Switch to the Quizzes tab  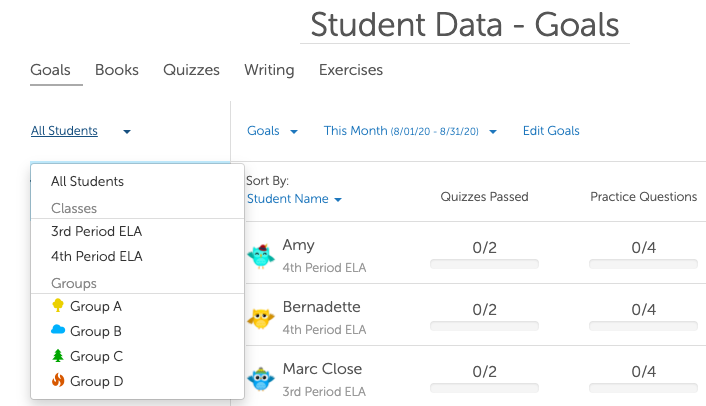pyautogui.click(x=191, y=70)
